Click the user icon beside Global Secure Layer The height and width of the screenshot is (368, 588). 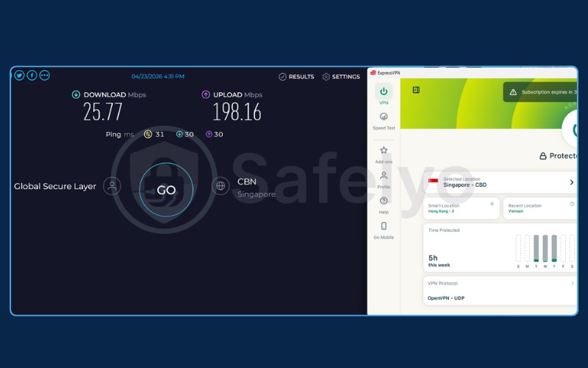[x=112, y=186]
